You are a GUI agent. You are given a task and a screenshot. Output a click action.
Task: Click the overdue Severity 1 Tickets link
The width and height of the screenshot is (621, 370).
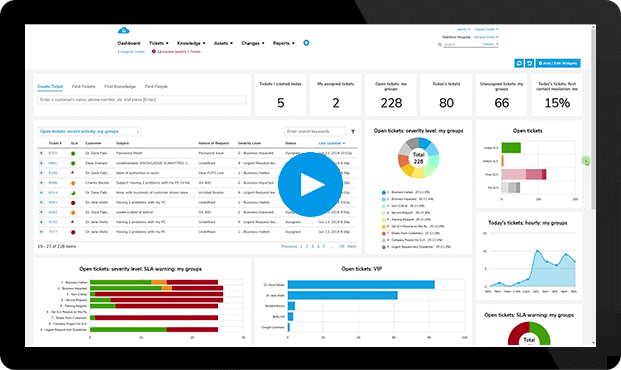pyautogui.click(x=179, y=51)
